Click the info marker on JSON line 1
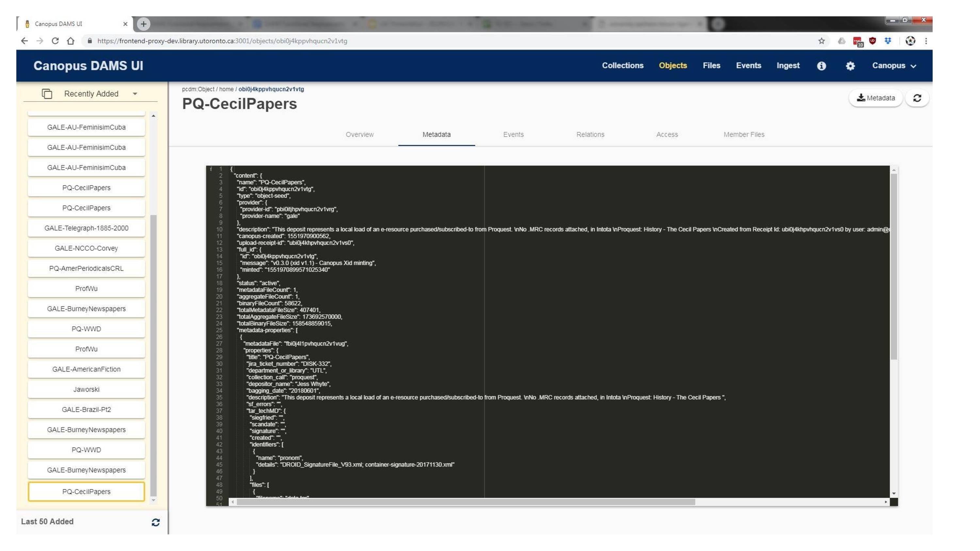Viewport: 980px width, 551px height. (211, 169)
